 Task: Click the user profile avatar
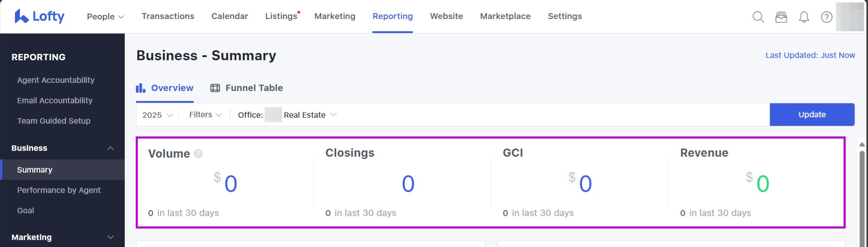pos(849,17)
